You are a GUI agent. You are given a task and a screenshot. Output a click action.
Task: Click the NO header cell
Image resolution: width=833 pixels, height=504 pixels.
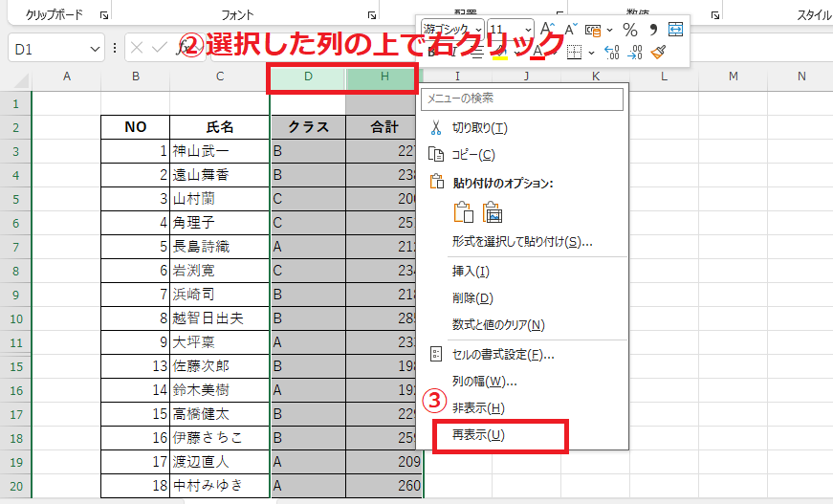pos(136,127)
